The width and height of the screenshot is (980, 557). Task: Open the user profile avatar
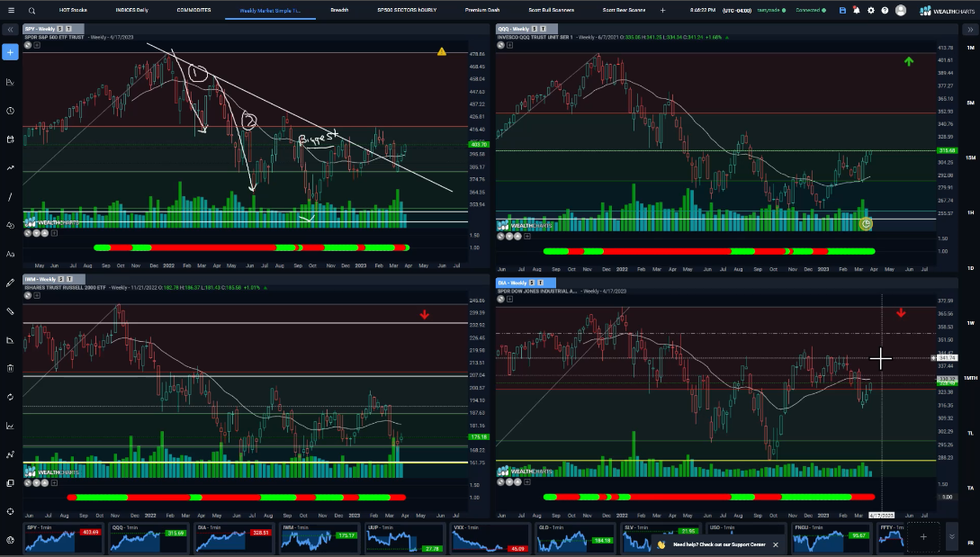click(901, 10)
